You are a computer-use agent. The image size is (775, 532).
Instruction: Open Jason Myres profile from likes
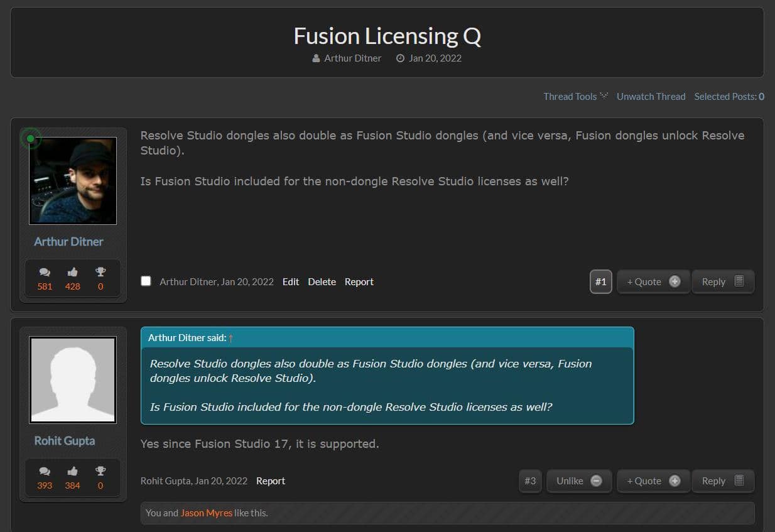206,513
